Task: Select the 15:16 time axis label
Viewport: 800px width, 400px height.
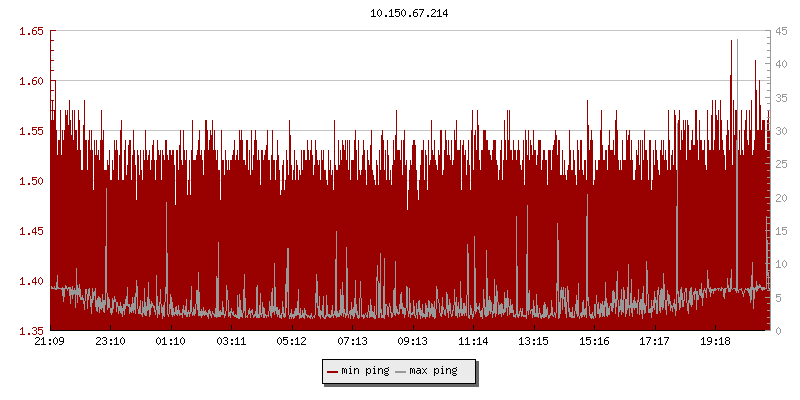Action: pos(594,342)
